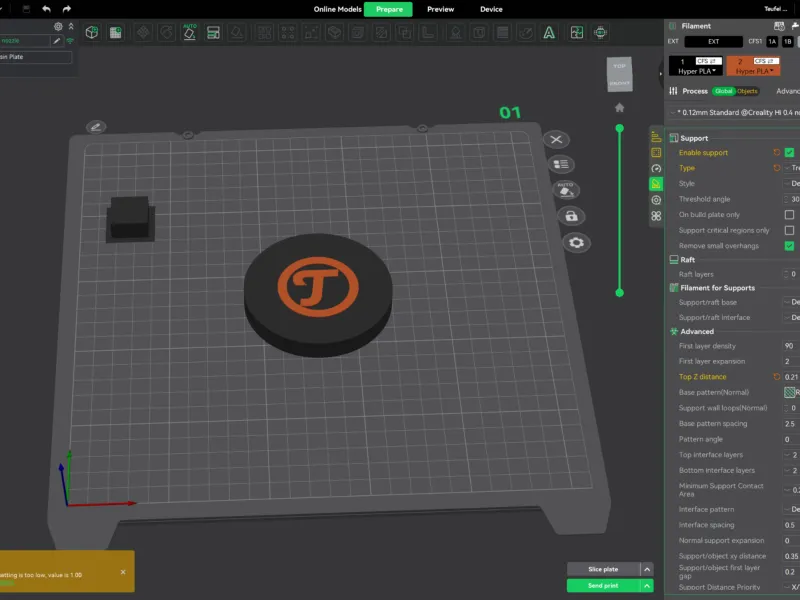The width and height of the screenshot is (800, 600).
Task: Click the Send print button
Action: click(603, 586)
